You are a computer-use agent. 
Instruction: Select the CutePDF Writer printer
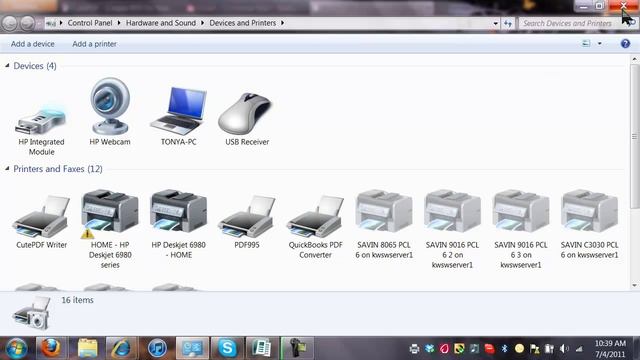pos(41,222)
